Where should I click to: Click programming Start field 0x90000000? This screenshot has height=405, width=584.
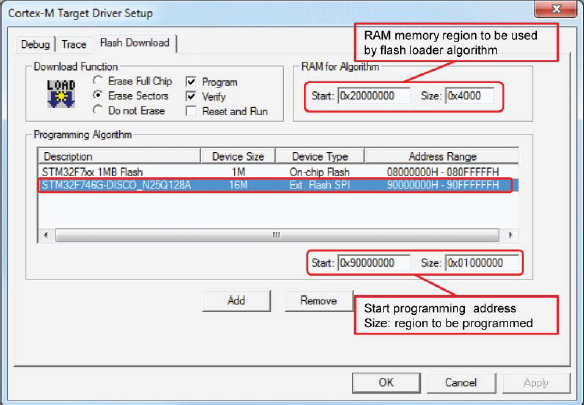pyautogui.click(x=374, y=263)
